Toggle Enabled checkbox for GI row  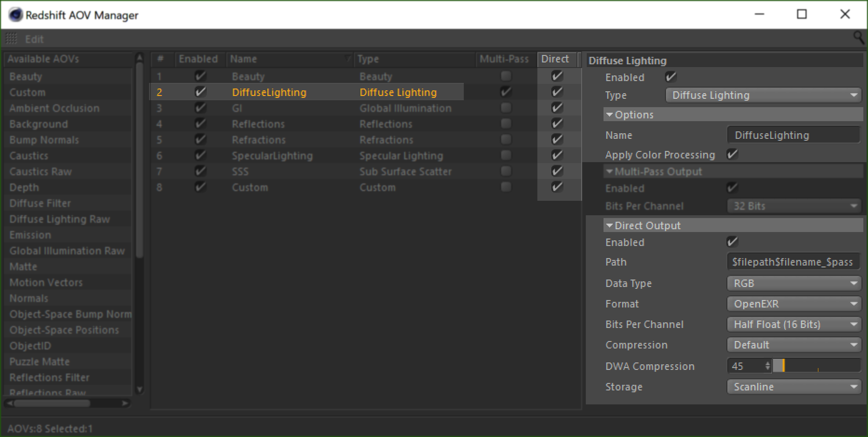point(200,108)
